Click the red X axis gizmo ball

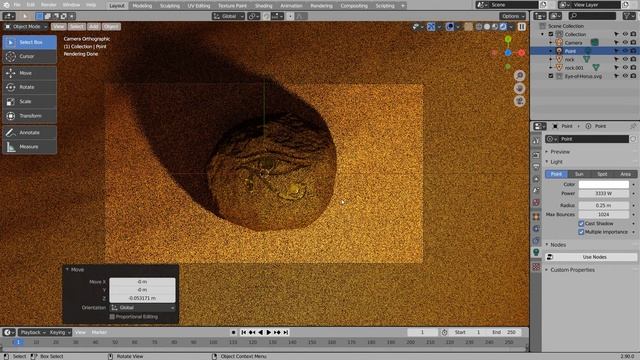pos(522,53)
